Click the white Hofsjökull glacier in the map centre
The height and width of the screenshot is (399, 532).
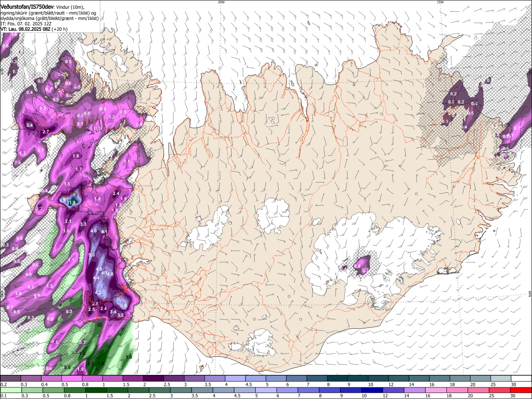pos(273,215)
